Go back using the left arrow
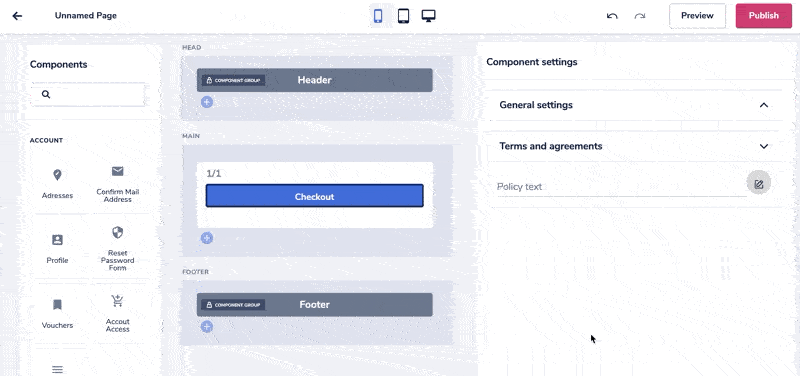 pyautogui.click(x=17, y=16)
